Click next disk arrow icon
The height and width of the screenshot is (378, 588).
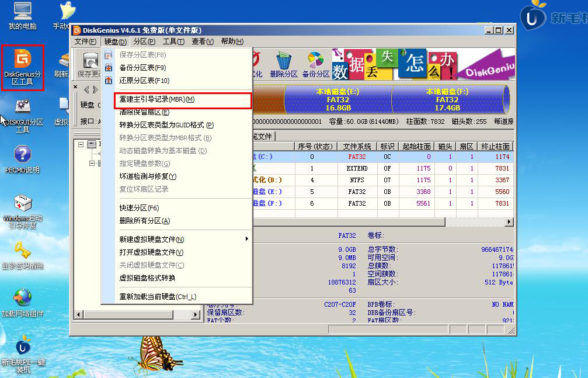[95, 90]
